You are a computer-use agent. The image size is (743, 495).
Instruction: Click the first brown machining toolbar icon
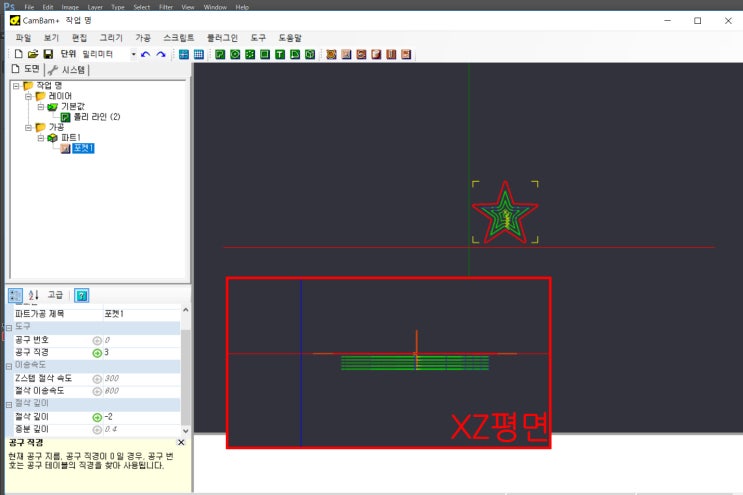[x=331, y=54]
